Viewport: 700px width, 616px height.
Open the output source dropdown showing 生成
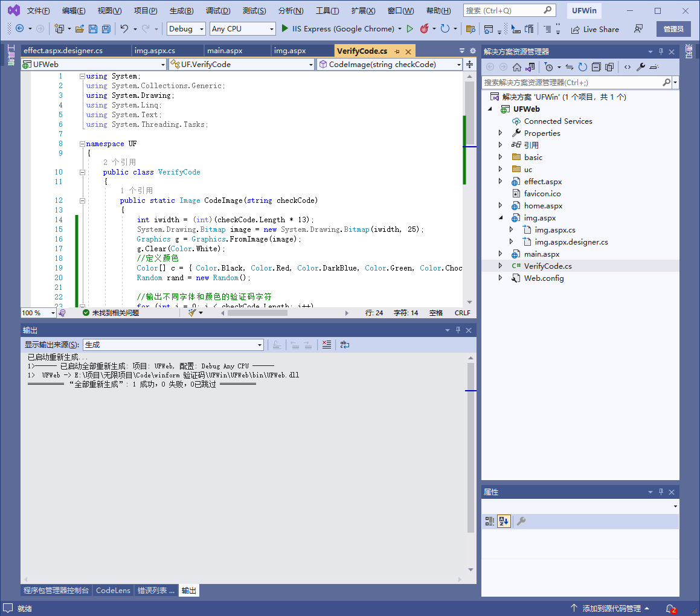173,345
